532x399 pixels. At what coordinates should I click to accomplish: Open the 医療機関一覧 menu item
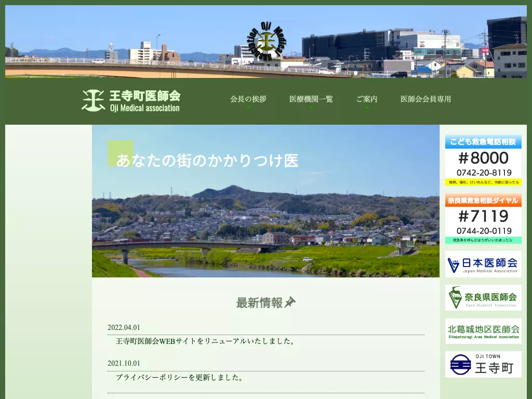tap(311, 99)
